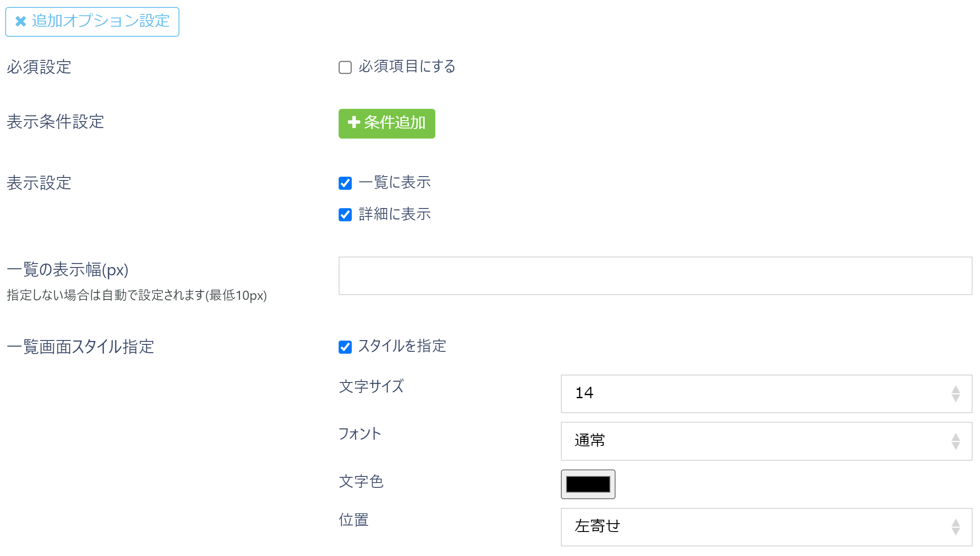The image size is (980, 556).
Task: Click the 追加オプション設定 button
Action: tap(92, 21)
